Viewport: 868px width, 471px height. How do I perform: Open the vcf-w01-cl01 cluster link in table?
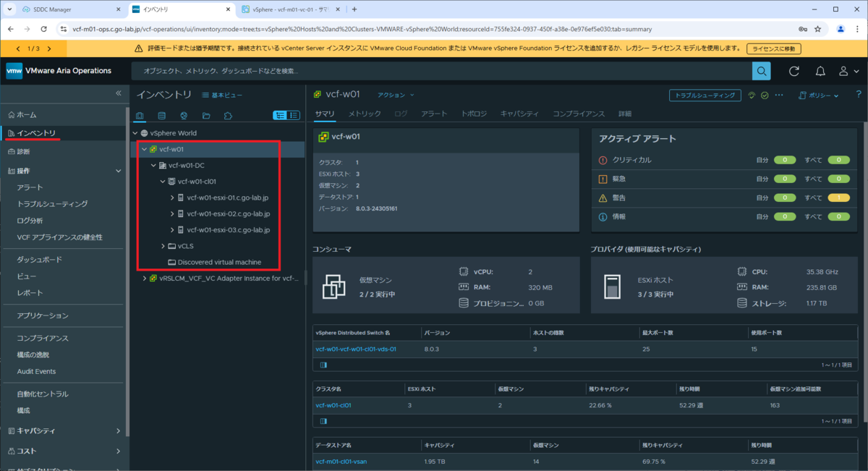point(333,405)
